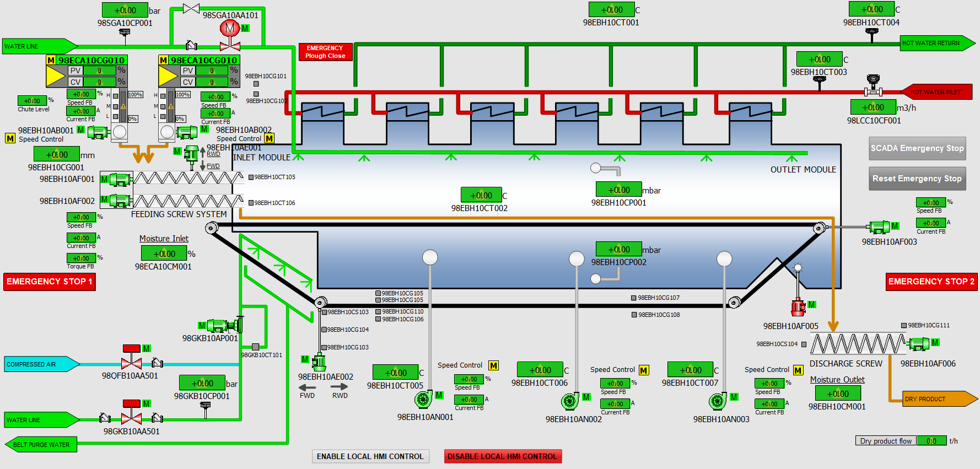This screenshot has height=469, width=980.
Task: Open discharge screw motor 98EBH10AF006
Action: [918, 344]
